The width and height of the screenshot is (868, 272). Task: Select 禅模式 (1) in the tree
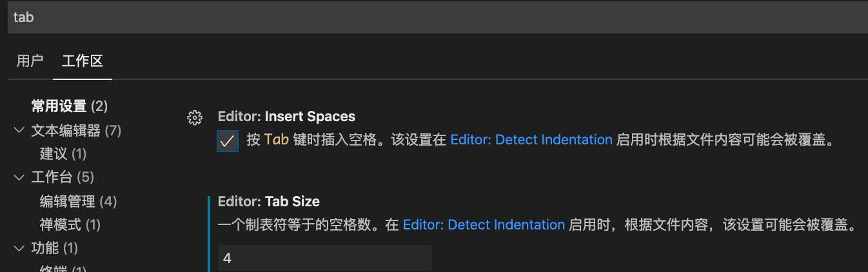70,225
